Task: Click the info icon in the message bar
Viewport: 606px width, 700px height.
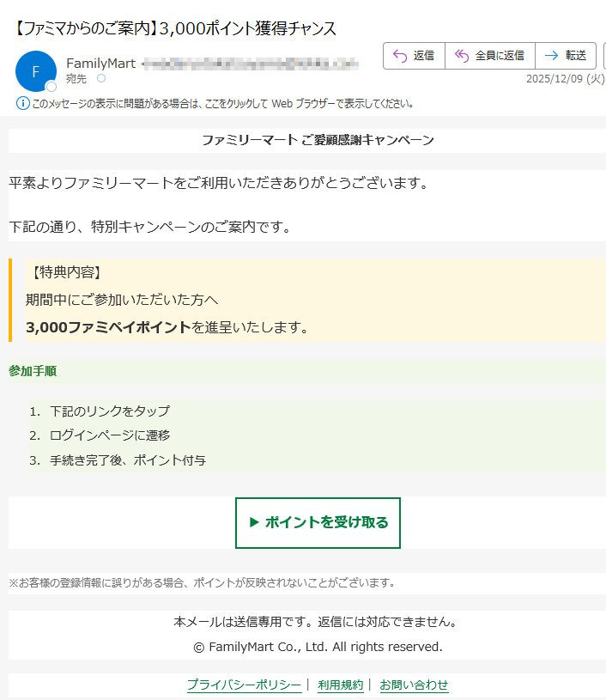Action: tap(22, 104)
